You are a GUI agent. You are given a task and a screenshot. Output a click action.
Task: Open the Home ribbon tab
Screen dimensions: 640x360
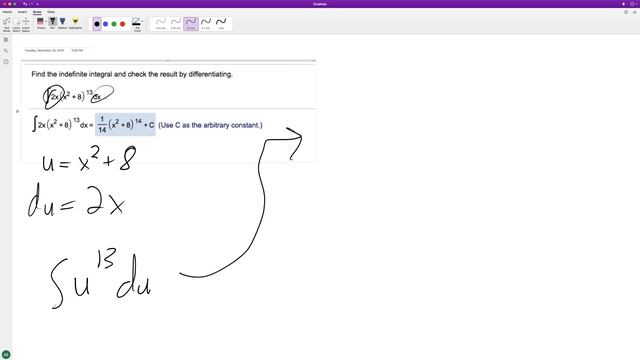(x=7, y=12)
